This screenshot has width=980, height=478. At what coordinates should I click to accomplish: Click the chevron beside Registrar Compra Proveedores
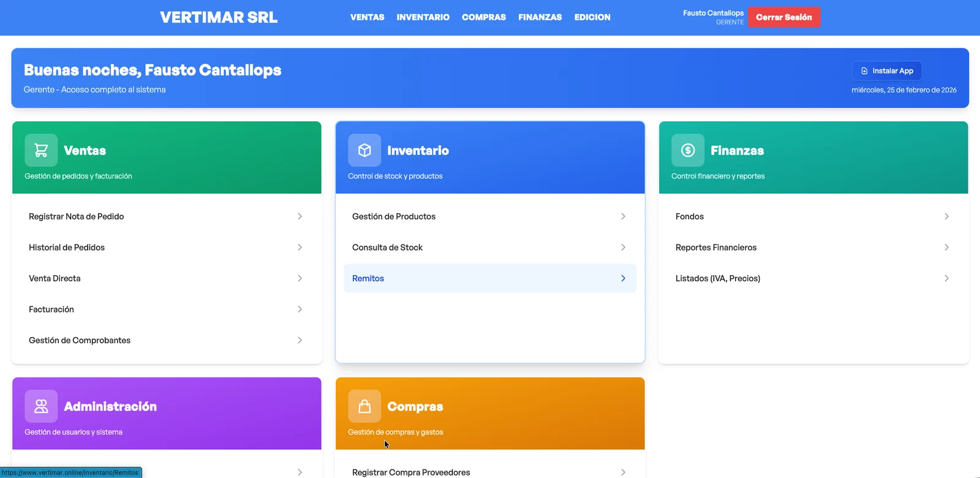(x=623, y=472)
